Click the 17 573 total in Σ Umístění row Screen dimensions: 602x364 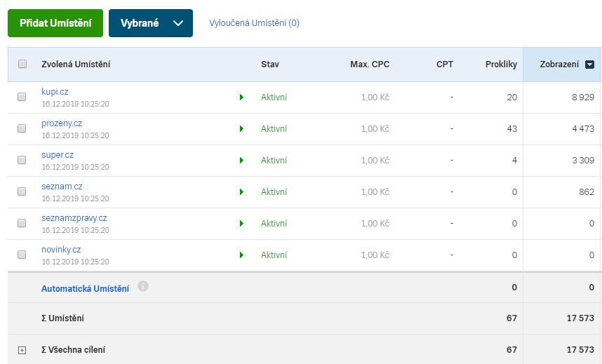click(580, 318)
